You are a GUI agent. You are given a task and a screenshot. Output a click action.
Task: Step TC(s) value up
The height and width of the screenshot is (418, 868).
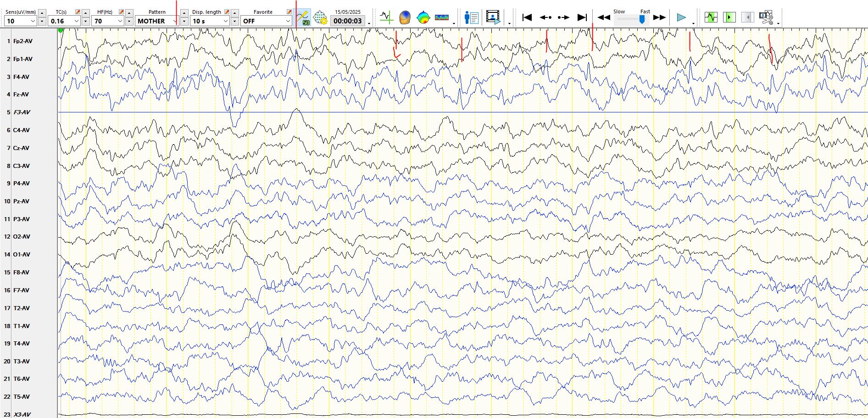(86, 13)
